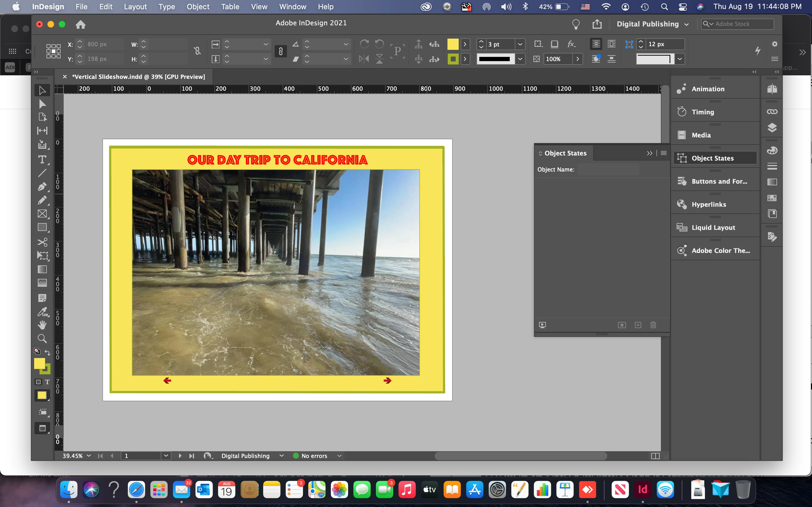The width and height of the screenshot is (812, 507).
Task: Click the trash icon in Object States panel
Action: coord(653,324)
